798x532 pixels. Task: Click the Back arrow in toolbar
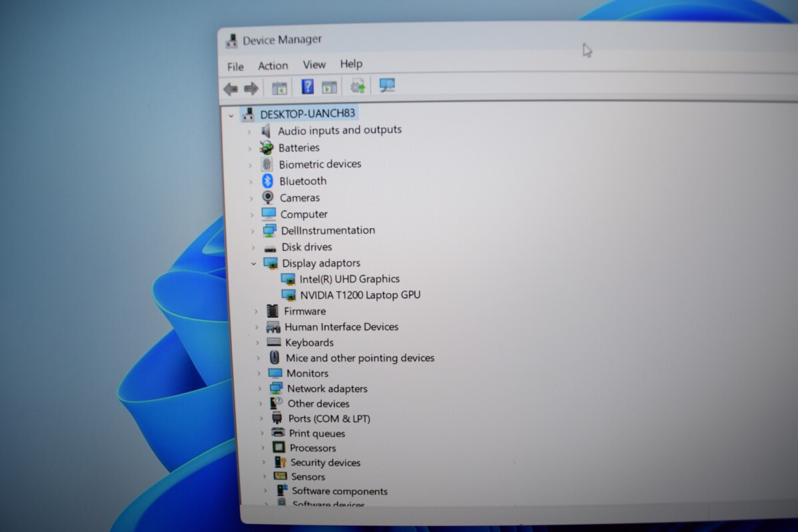point(231,88)
